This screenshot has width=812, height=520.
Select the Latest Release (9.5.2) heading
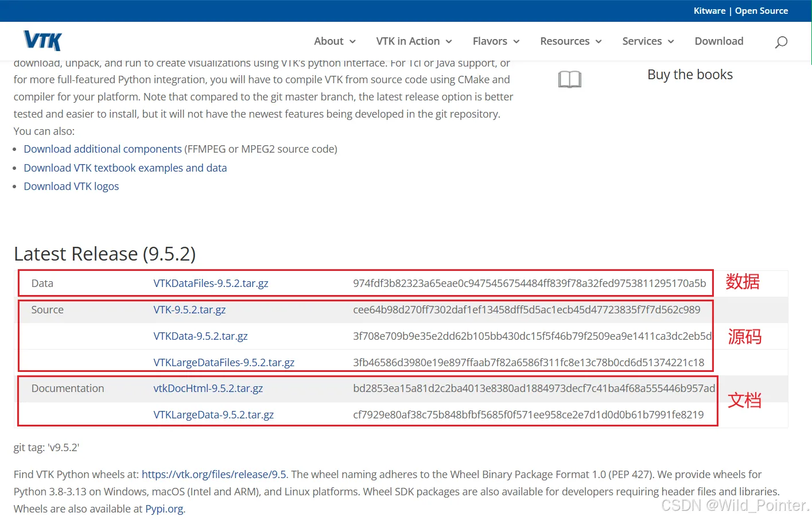104,254
